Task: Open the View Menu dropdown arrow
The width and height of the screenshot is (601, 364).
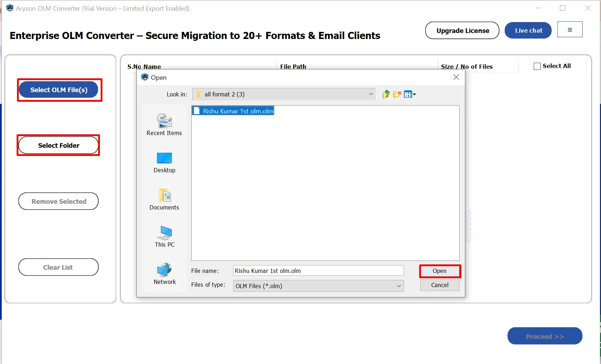Action: (x=414, y=94)
